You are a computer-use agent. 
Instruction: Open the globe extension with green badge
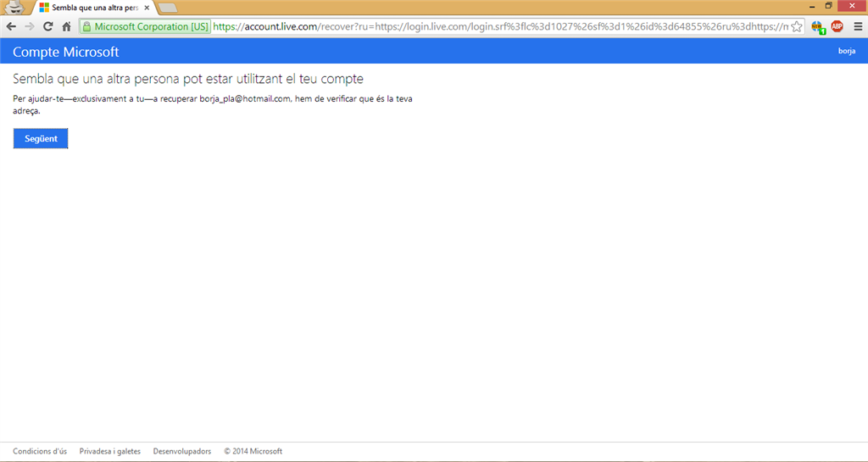818,26
